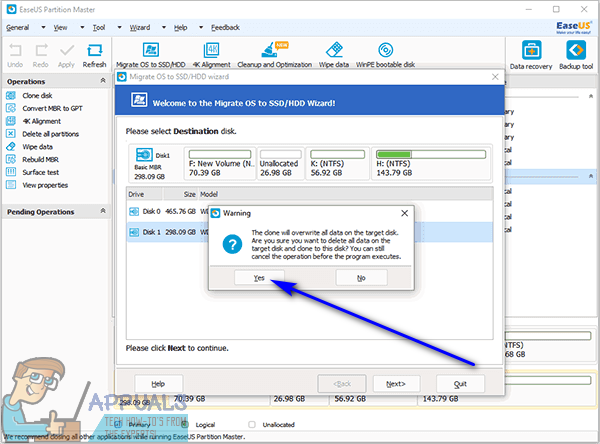
Task: Collapse the Operations panel
Action: tap(103, 81)
